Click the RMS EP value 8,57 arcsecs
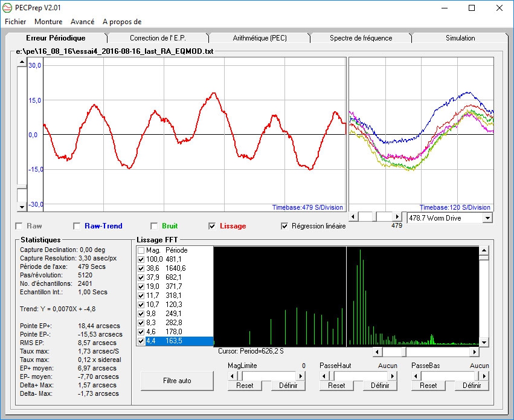Viewport: 514px width, 420px height. [97, 343]
